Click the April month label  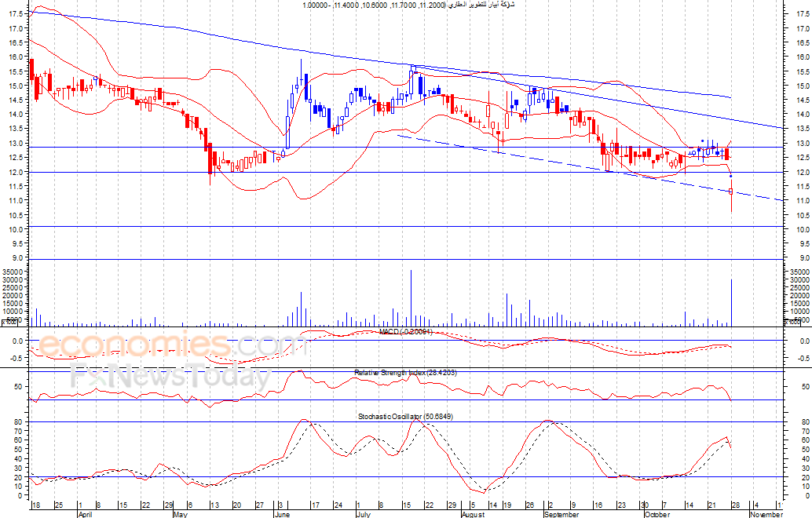point(85,514)
